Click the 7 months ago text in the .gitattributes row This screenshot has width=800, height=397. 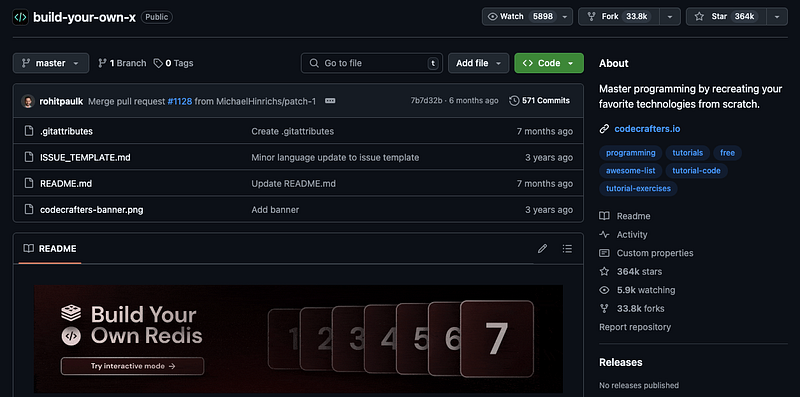pyautogui.click(x=544, y=131)
